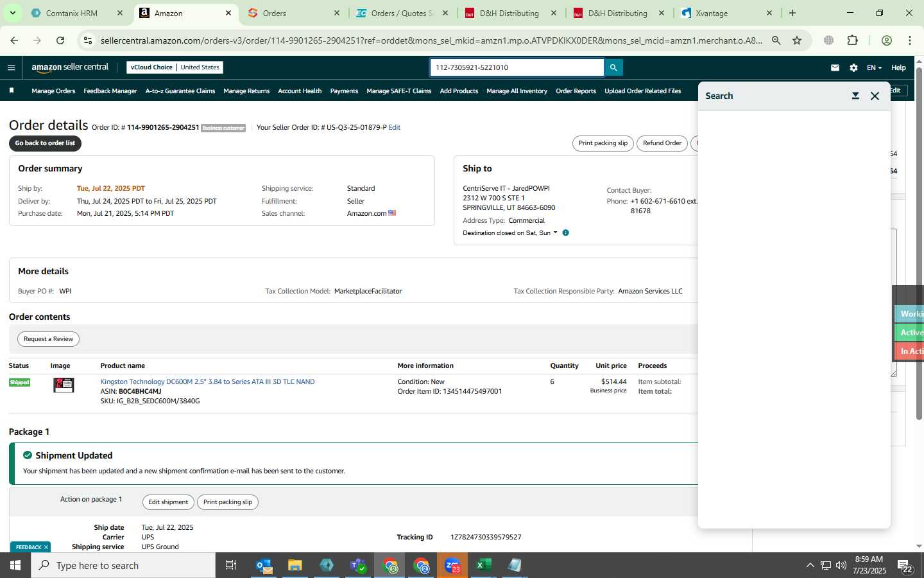Switch to the Orders tab
This screenshot has width=924, height=578.
pos(293,13)
